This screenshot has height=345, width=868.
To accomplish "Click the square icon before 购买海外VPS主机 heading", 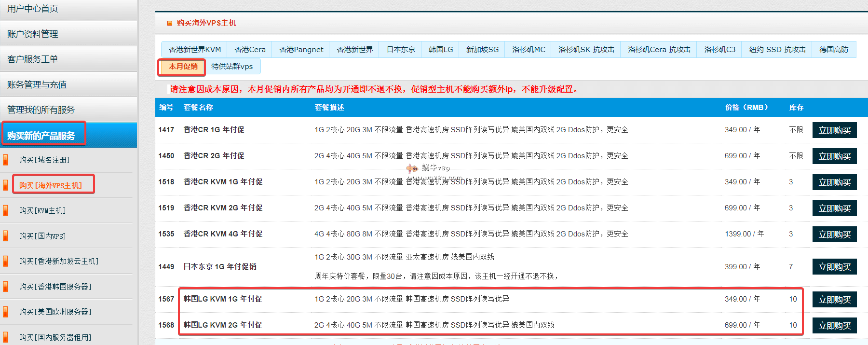I will [x=169, y=23].
